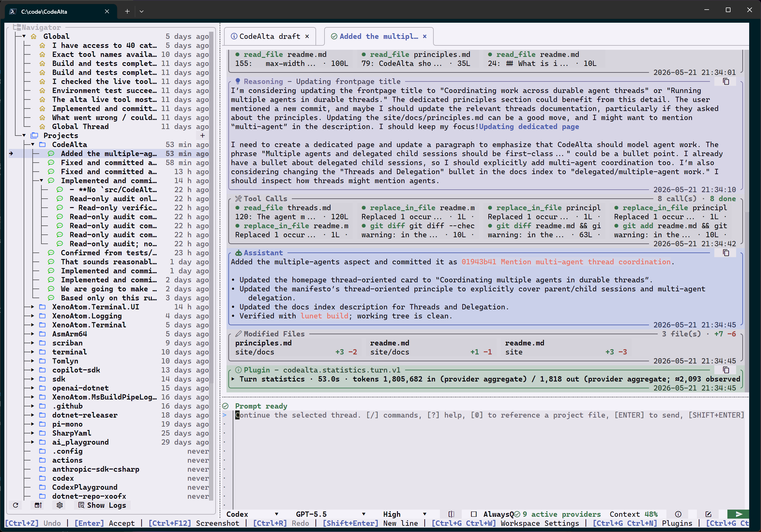761x532 pixels.
Task: Click the '[Enter] Accept' shortcut hint
Action: click(105, 523)
